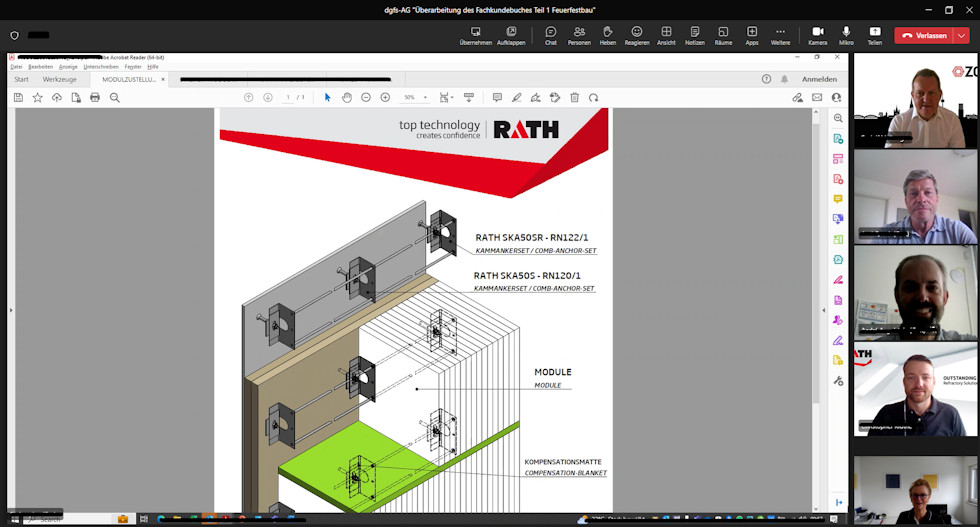Screen dimensions: 980x527
Task: Open the Apps button in Teams
Action: point(752,36)
